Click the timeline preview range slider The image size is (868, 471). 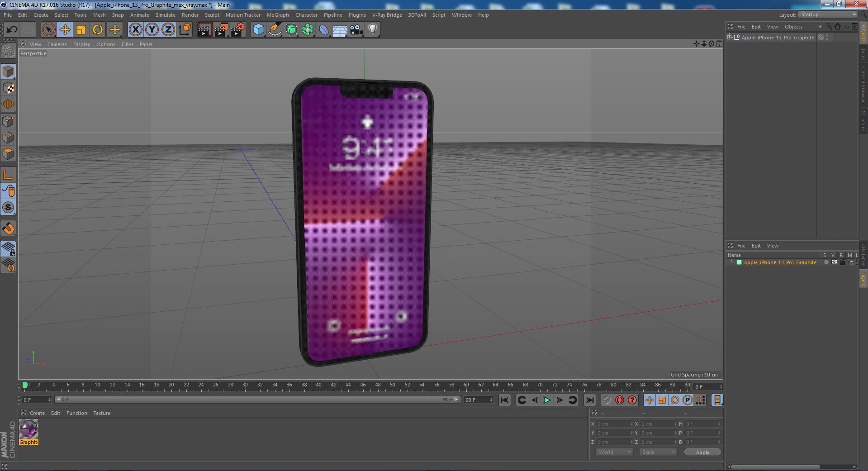tap(257, 400)
